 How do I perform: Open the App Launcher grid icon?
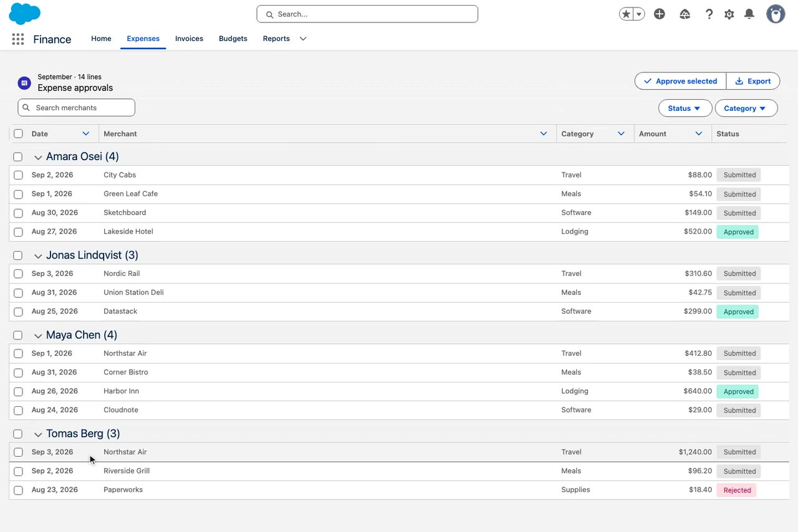pos(18,39)
